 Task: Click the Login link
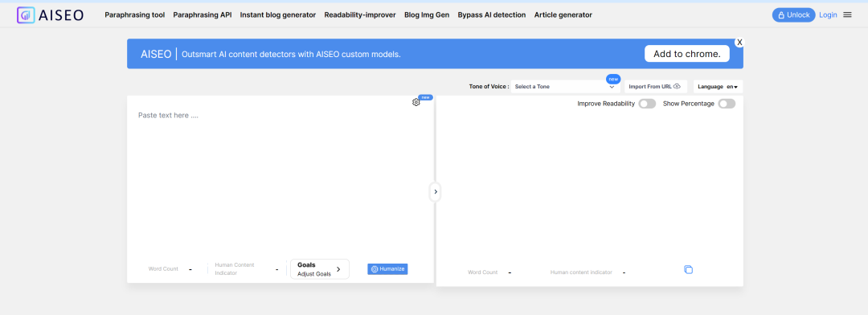(828, 15)
